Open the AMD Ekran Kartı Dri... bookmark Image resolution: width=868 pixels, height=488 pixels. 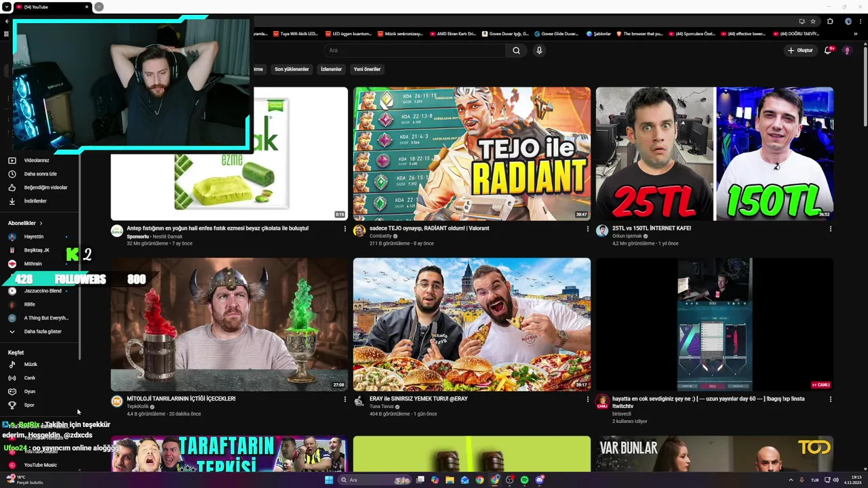click(x=453, y=34)
